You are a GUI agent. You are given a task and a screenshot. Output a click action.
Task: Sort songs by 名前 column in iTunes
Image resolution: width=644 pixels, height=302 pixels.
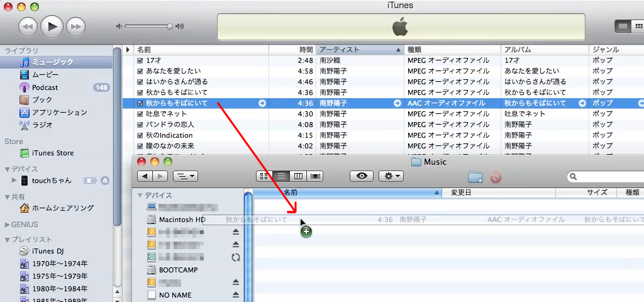click(x=201, y=50)
